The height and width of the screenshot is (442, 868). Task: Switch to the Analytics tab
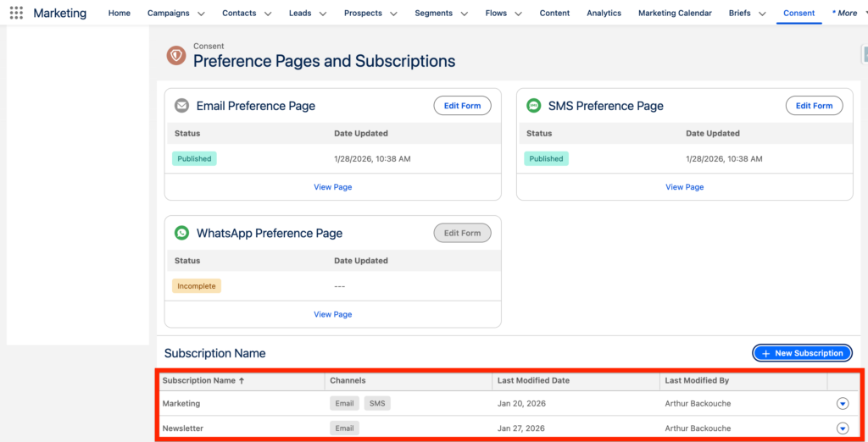tap(604, 14)
